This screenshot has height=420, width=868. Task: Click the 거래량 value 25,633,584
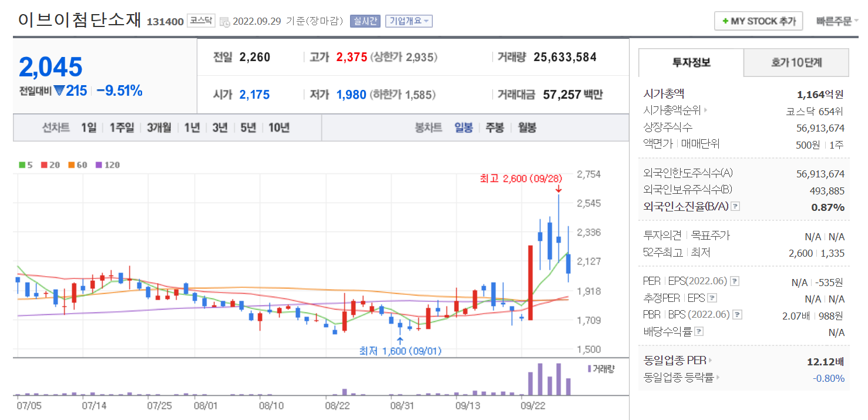coord(565,57)
